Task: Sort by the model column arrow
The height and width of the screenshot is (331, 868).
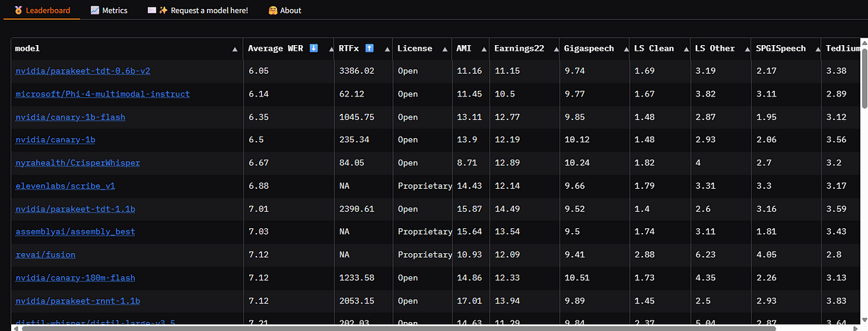Action: pyautogui.click(x=235, y=49)
